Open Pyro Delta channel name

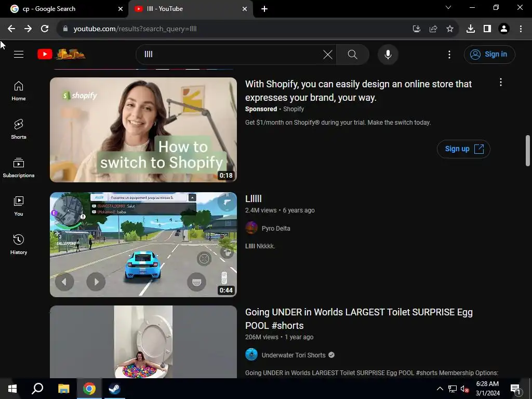point(276,229)
